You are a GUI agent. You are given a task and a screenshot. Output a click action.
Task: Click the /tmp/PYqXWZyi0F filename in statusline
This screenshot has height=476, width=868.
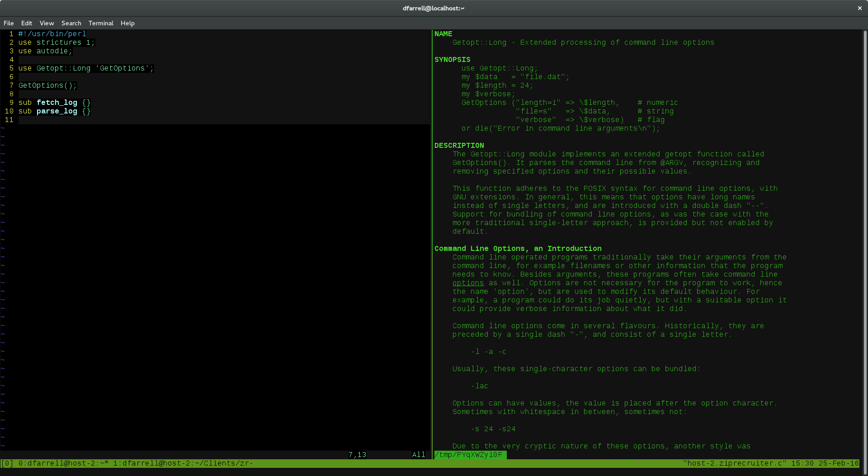click(x=469, y=455)
